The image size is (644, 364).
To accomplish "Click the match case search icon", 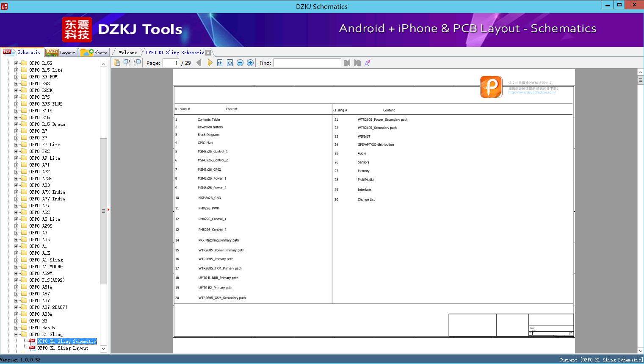I will 368,63.
